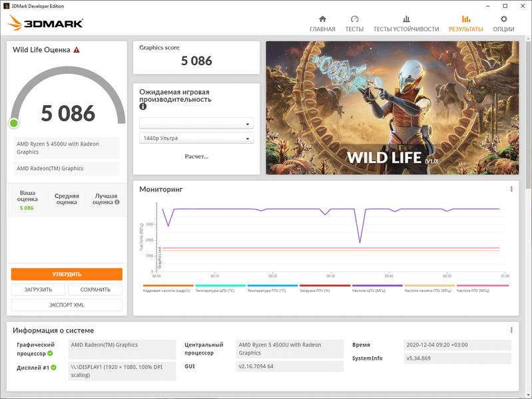Click the 3DMark logo
The width and height of the screenshot is (532, 399).
coord(45,23)
